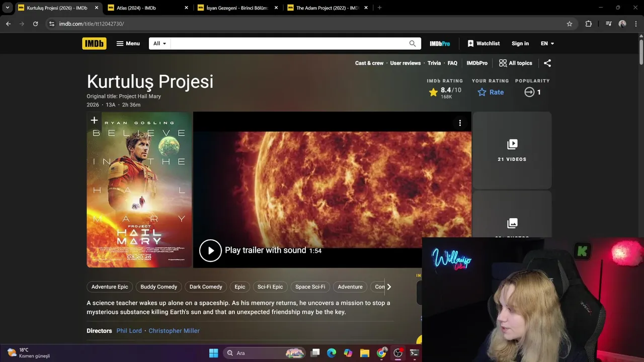Click the address bar URL imdb.com/title/tt12042730/
Image resolution: width=644 pixels, height=362 pixels.
(x=92, y=24)
